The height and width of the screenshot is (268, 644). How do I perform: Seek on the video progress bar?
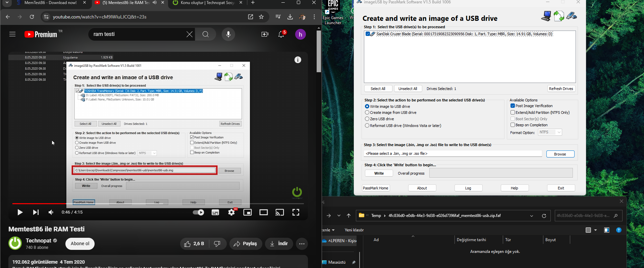[158, 204]
